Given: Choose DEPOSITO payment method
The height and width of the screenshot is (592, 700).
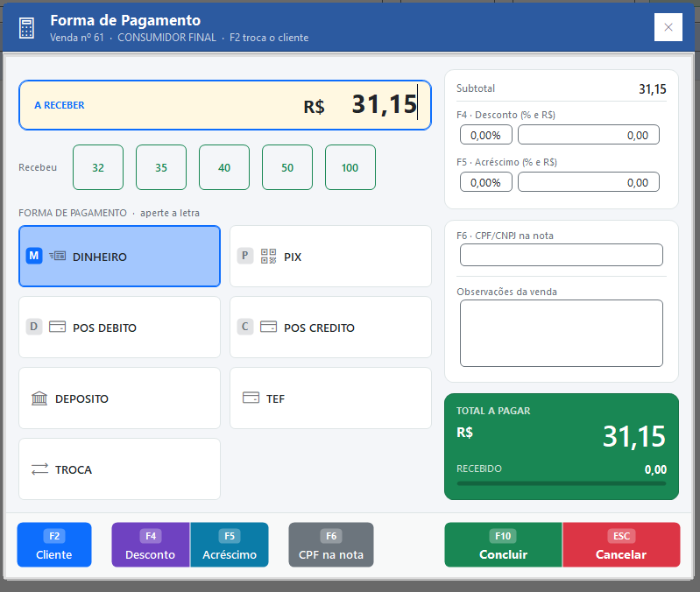Looking at the screenshot, I should [x=119, y=398].
